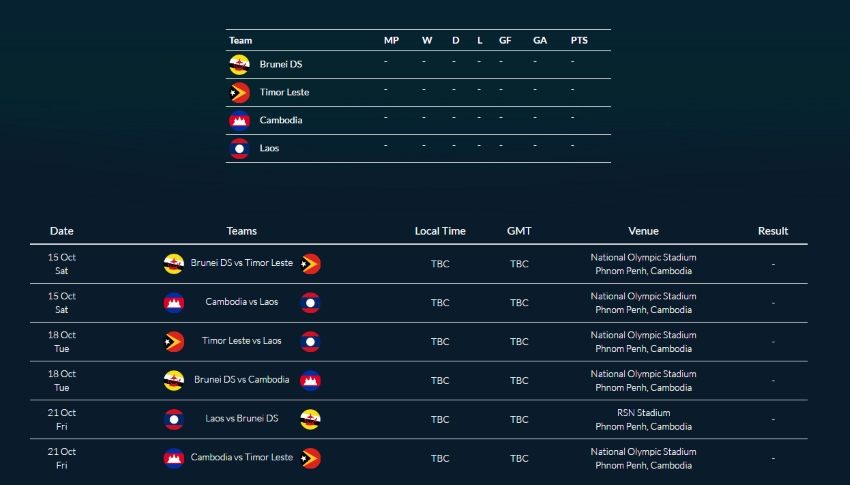Click Cambodia flag right of Brunei DS vs Cambodia
Screen dimensions: 850x485
[311, 380]
